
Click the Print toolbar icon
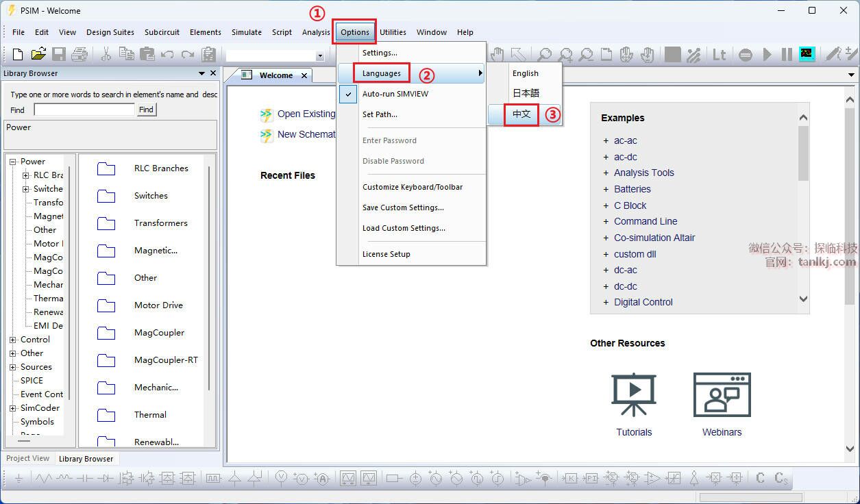pos(79,54)
